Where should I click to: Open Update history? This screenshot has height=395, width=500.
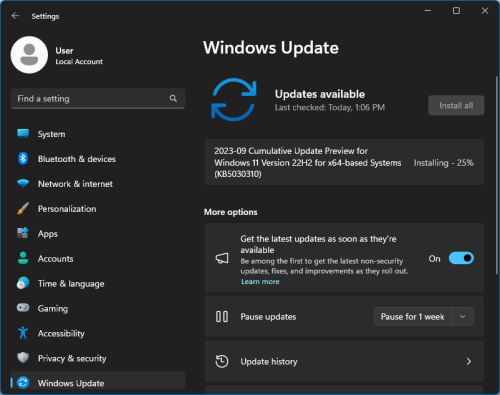coord(344,361)
